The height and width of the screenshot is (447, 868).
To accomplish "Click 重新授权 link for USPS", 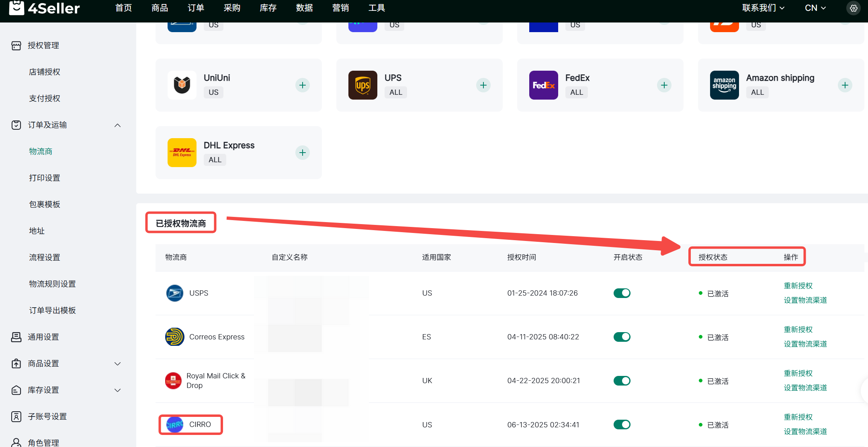I will (x=798, y=286).
